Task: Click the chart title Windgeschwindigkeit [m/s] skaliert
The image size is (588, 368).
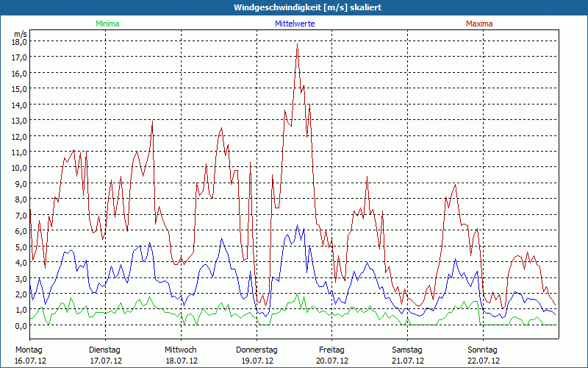Action: click(x=307, y=7)
